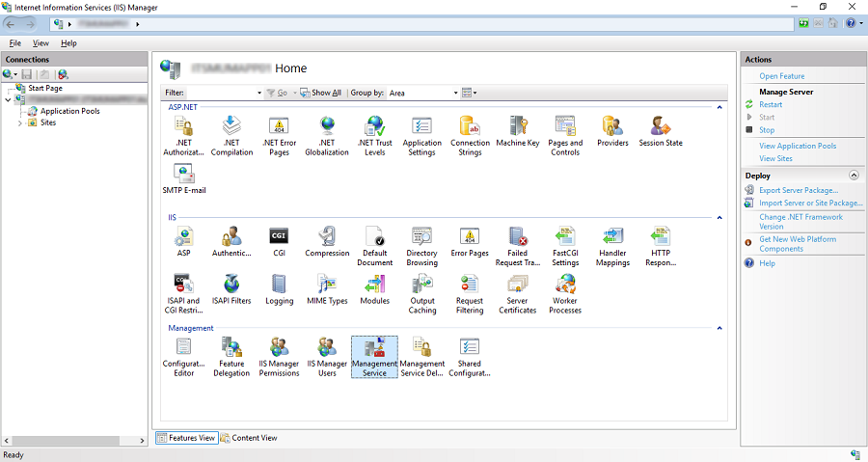Open Request Filtering feature
The height and width of the screenshot is (462, 868).
tap(470, 294)
